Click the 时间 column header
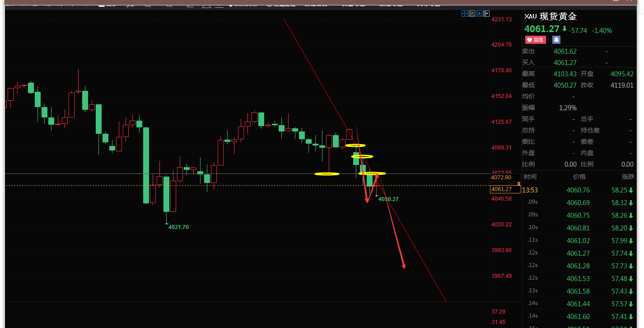This screenshot has width=644, height=328. pyautogui.click(x=530, y=177)
